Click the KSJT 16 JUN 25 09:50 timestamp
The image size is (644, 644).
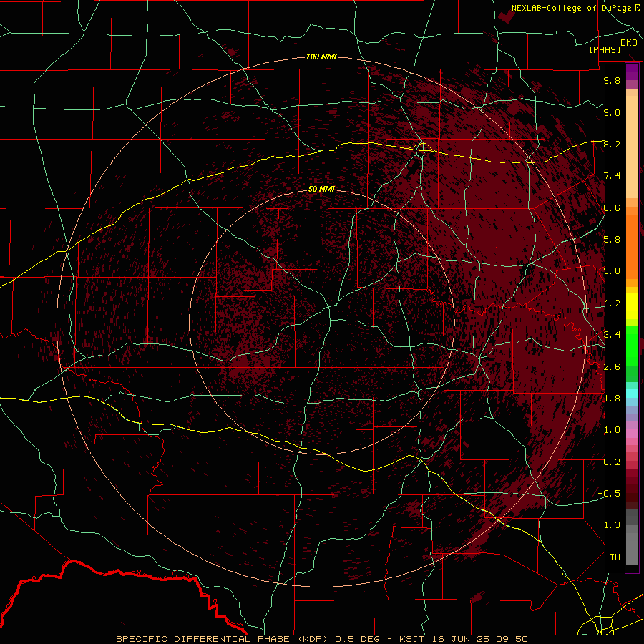pyautogui.click(x=464, y=639)
